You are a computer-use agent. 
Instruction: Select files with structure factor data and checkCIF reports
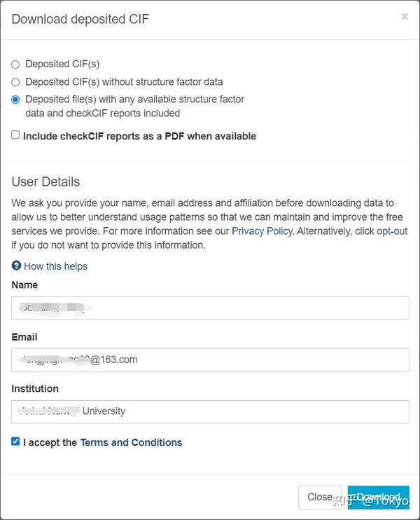(15, 100)
